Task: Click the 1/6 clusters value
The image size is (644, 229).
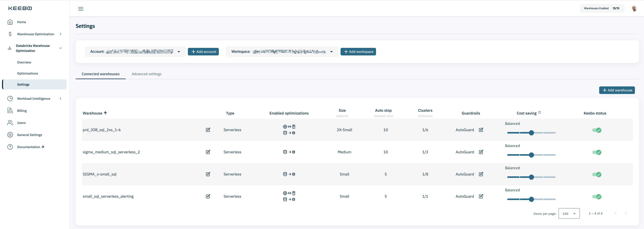Action: pos(425,130)
